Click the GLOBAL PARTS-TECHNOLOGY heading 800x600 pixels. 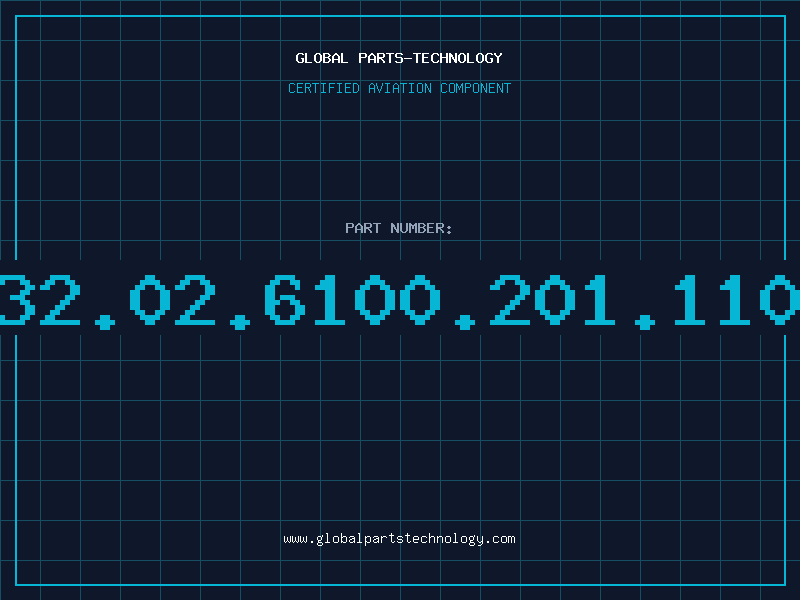[399, 58]
